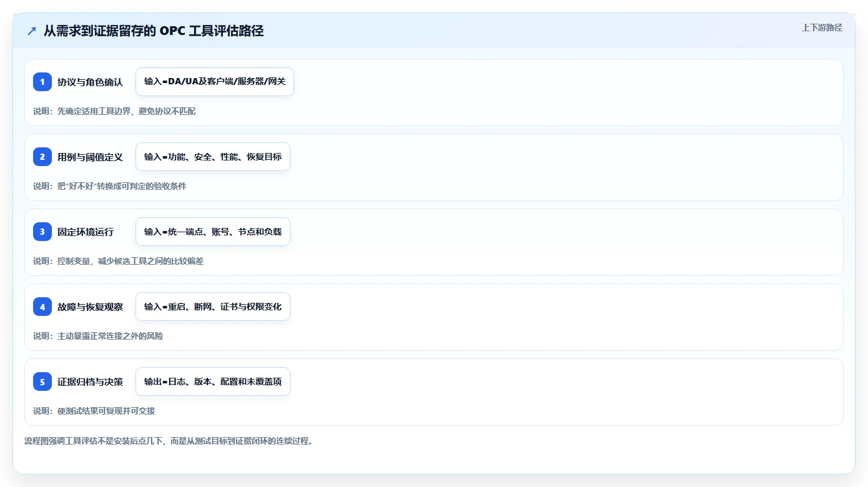
Task: Click the 输入=DA/UA及客户端/服务器/网关 box
Action: click(x=215, y=82)
